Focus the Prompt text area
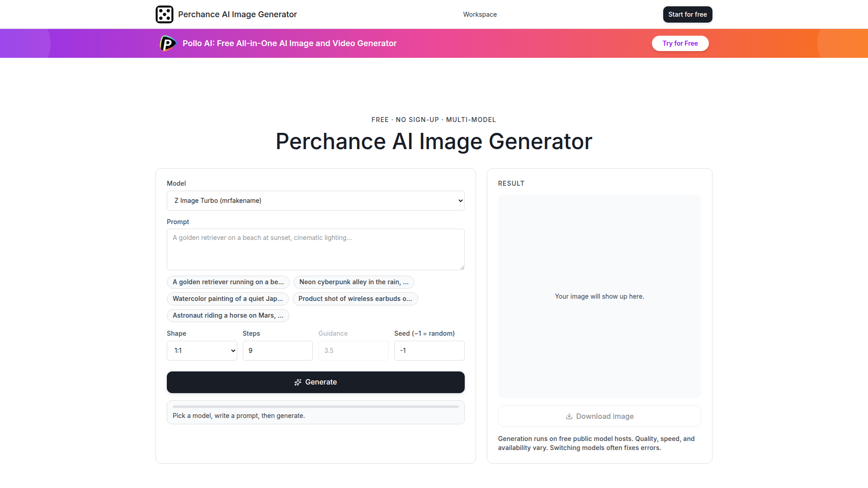The image size is (868, 488). click(316, 249)
